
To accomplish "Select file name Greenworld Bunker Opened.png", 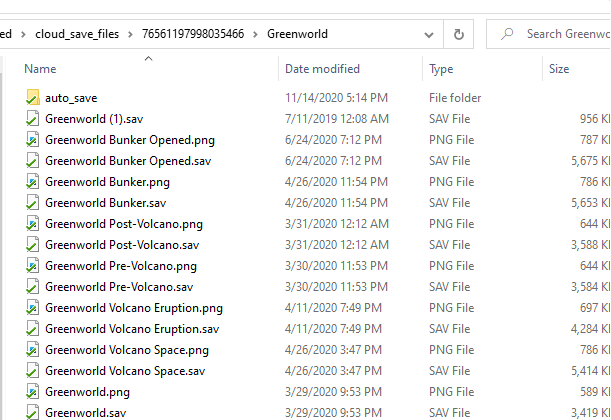I will [x=130, y=140].
